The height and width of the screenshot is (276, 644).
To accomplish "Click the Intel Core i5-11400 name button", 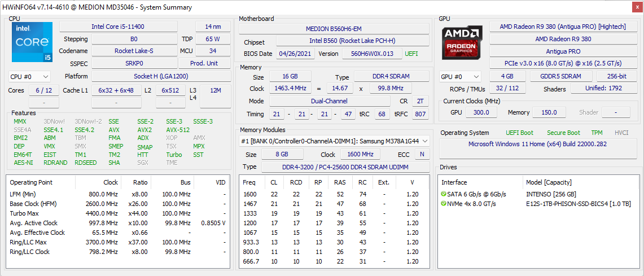I will 119,27.
